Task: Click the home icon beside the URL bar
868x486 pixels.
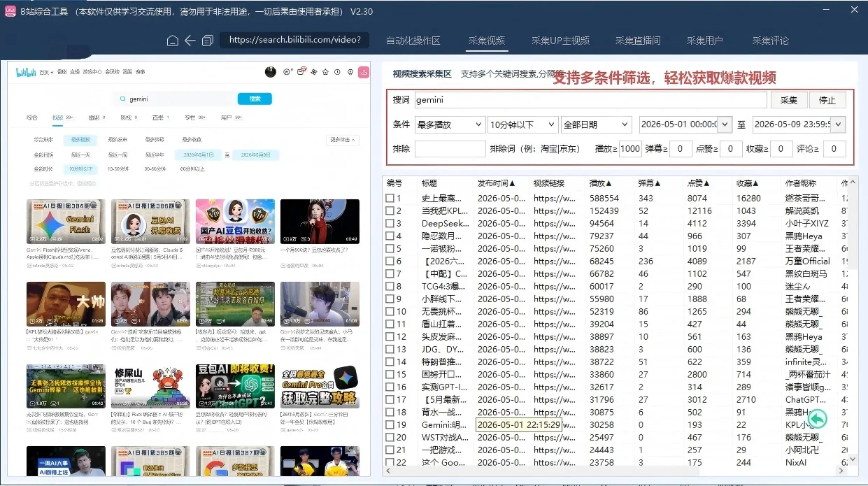Action: [x=173, y=41]
